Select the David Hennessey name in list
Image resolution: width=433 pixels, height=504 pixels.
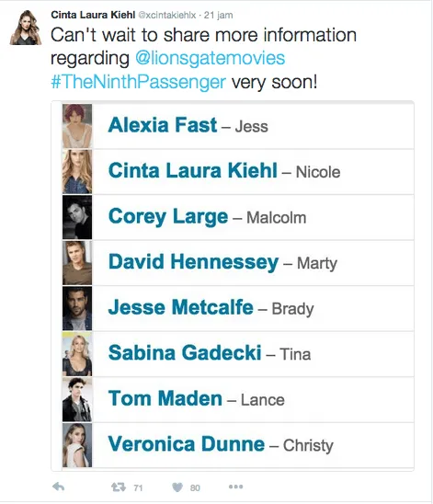coord(193,262)
